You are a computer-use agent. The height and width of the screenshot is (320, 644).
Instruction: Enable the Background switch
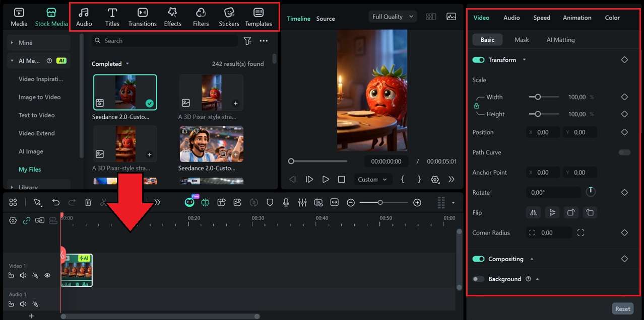(478, 279)
